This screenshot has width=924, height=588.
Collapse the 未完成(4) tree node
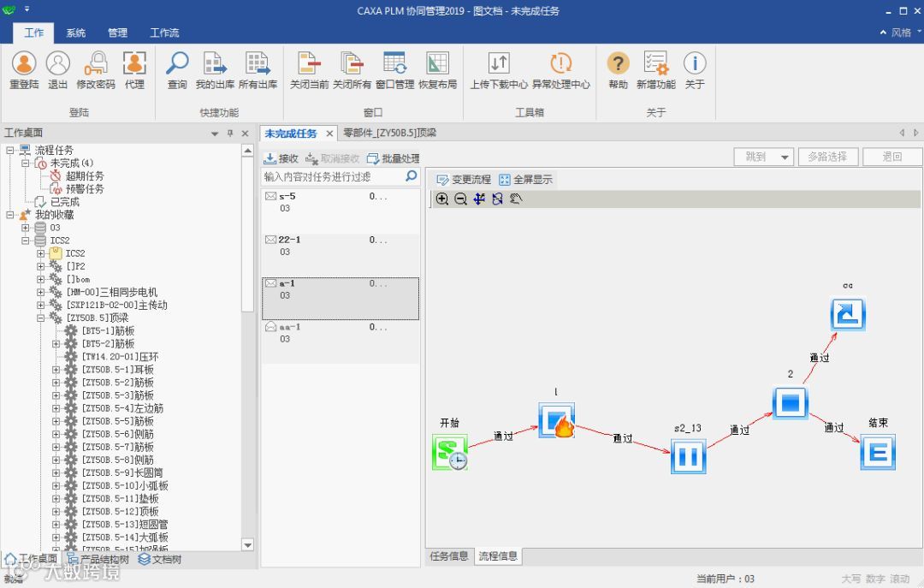(26, 163)
